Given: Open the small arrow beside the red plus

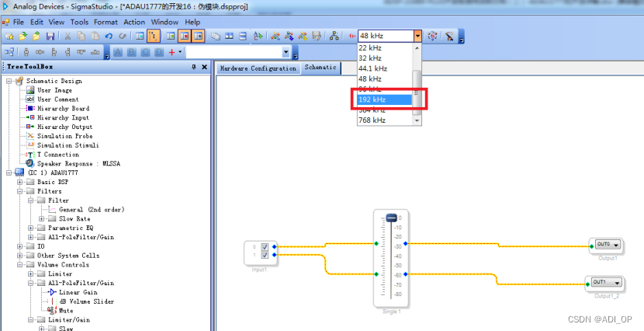Looking at the screenshot, I should pos(180,52).
